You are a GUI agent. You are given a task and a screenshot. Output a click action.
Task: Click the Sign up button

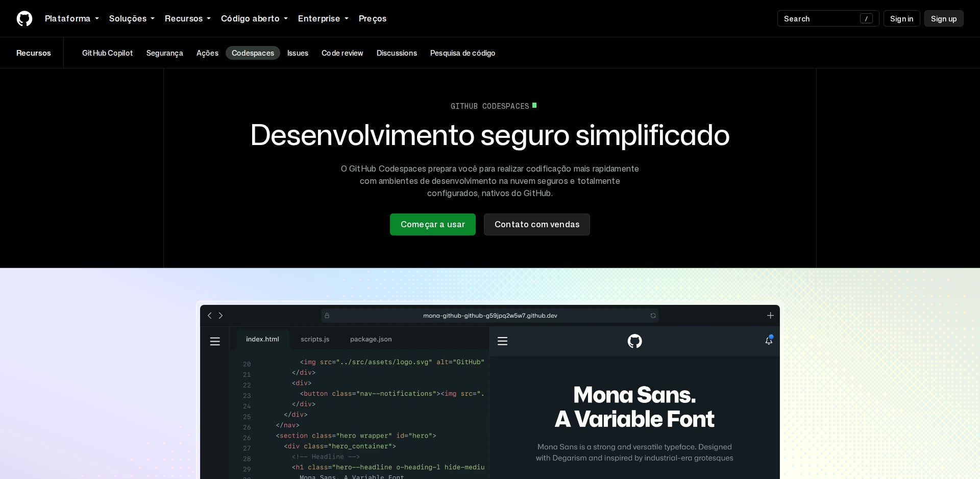944,18
